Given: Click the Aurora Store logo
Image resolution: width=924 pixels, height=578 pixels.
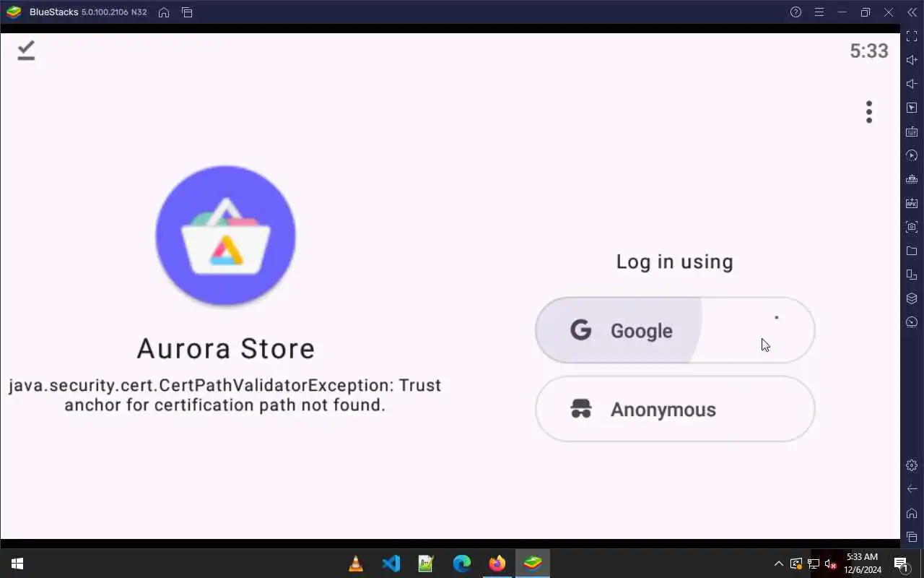Looking at the screenshot, I should (226, 236).
